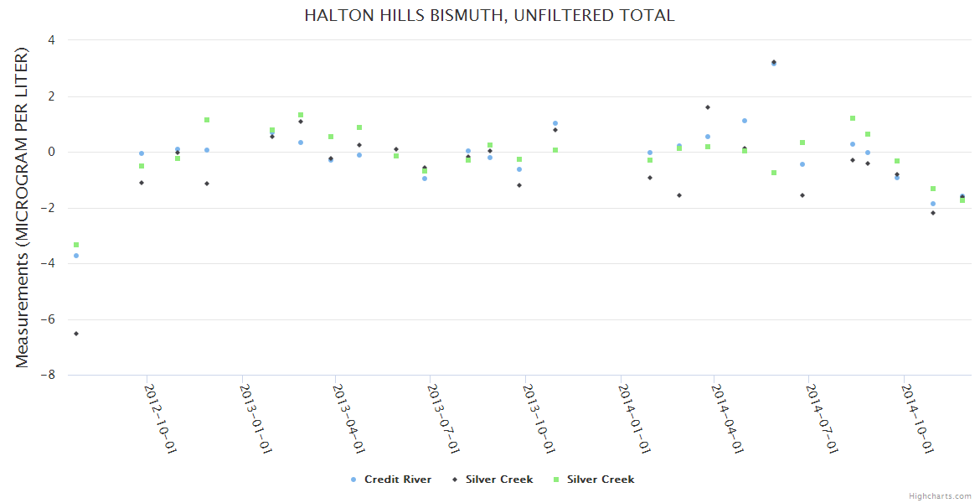Click the leftmost blue circle data point
The image size is (980, 503).
(x=76, y=256)
